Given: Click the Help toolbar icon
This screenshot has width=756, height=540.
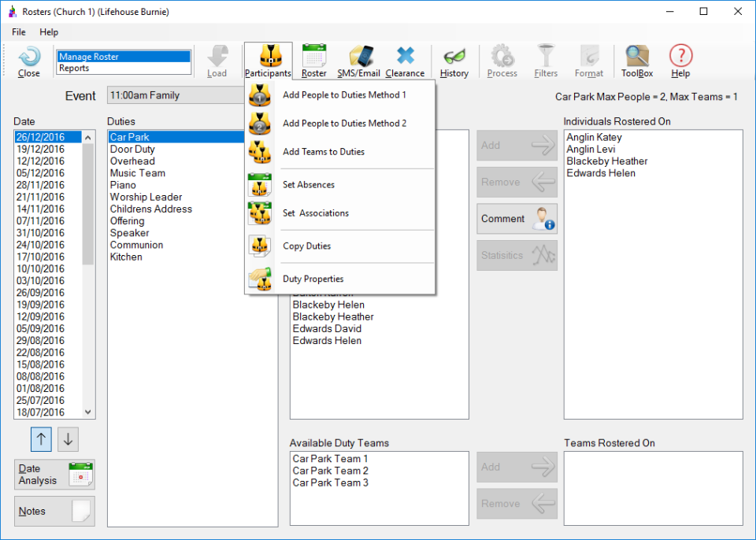Looking at the screenshot, I should pos(680,61).
